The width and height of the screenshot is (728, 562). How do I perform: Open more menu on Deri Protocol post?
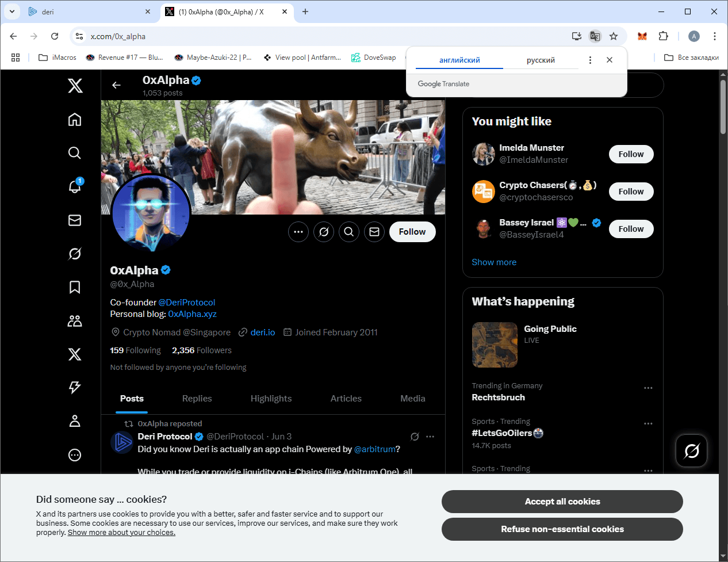pos(430,437)
